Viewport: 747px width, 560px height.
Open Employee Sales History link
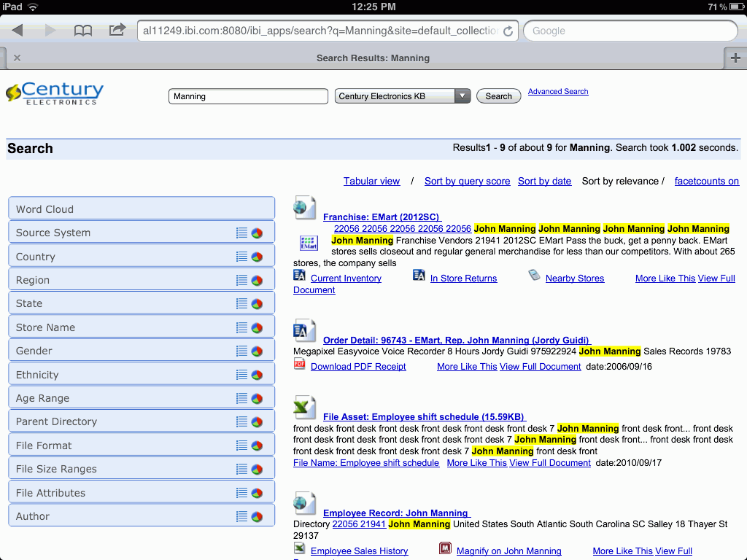tap(359, 551)
